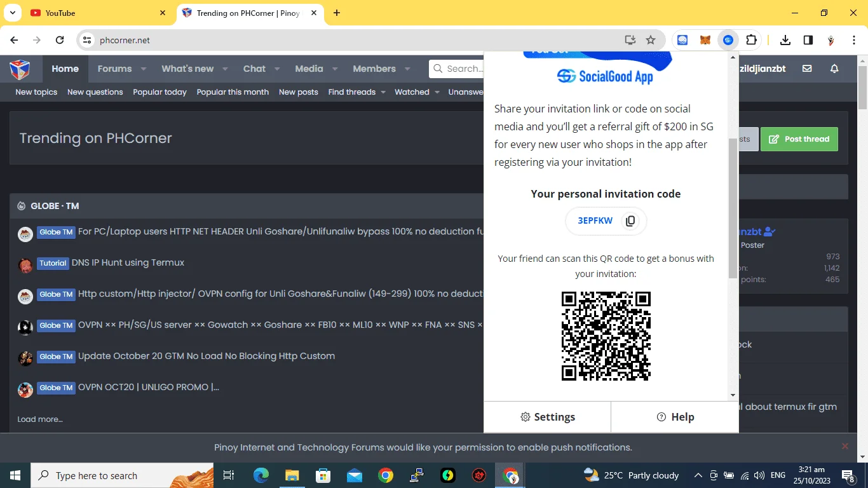Open Task View on taskbar
The image size is (868, 488).
pyautogui.click(x=229, y=475)
